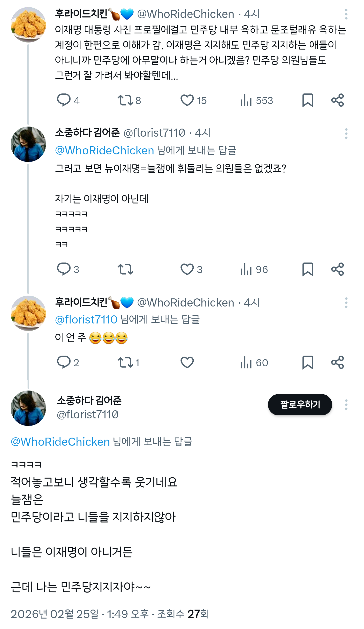Share the first tweet by 후라이드치킨

pyautogui.click(x=337, y=100)
